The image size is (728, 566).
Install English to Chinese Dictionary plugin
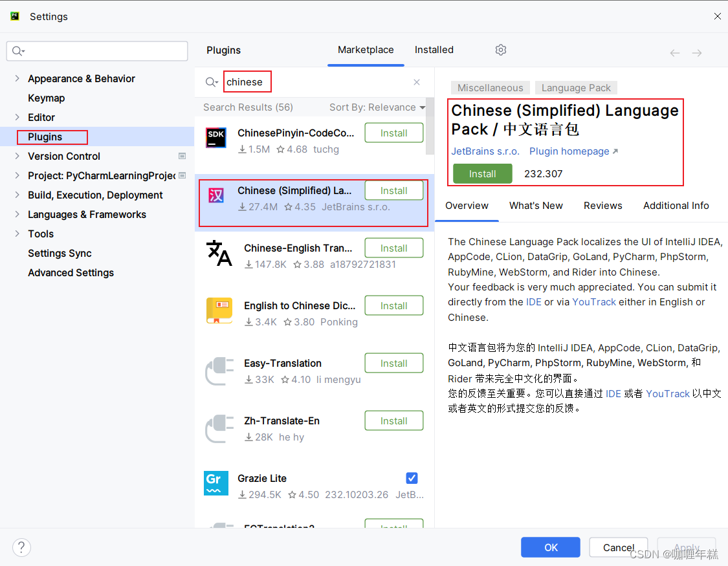pyautogui.click(x=393, y=306)
